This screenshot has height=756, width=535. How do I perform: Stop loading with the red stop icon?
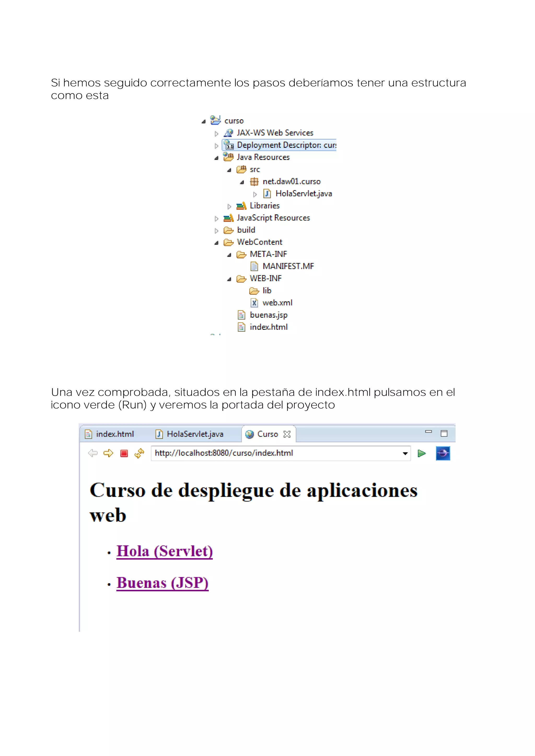pos(124,454)
